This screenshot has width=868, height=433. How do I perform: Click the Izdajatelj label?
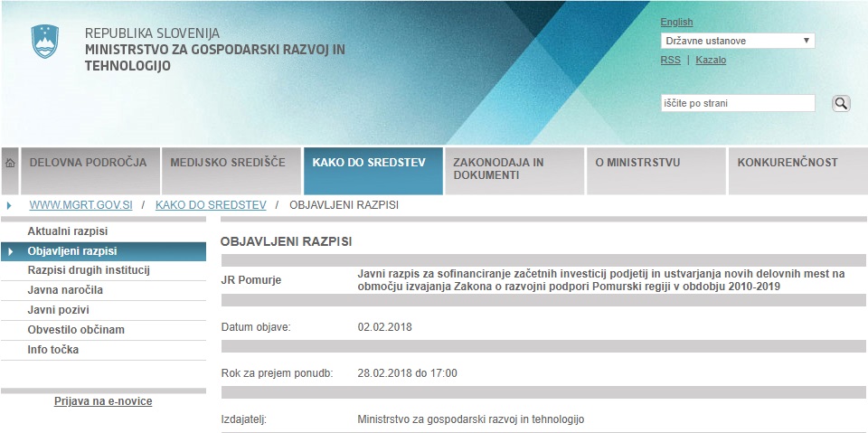click(244, 419)
